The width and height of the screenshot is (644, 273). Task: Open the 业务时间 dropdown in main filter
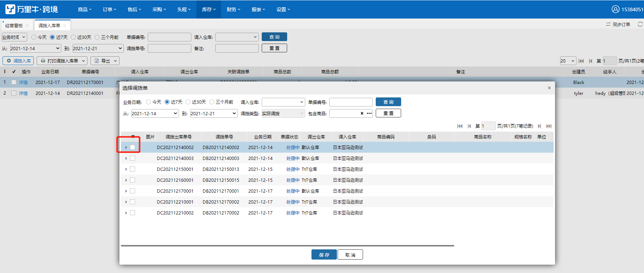[x=14, y=37]
